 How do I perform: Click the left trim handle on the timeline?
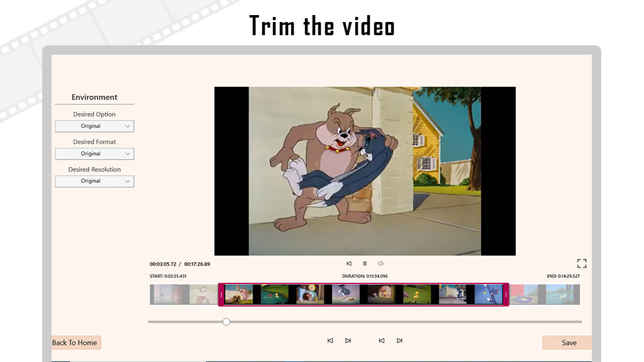tap(221, 294)
